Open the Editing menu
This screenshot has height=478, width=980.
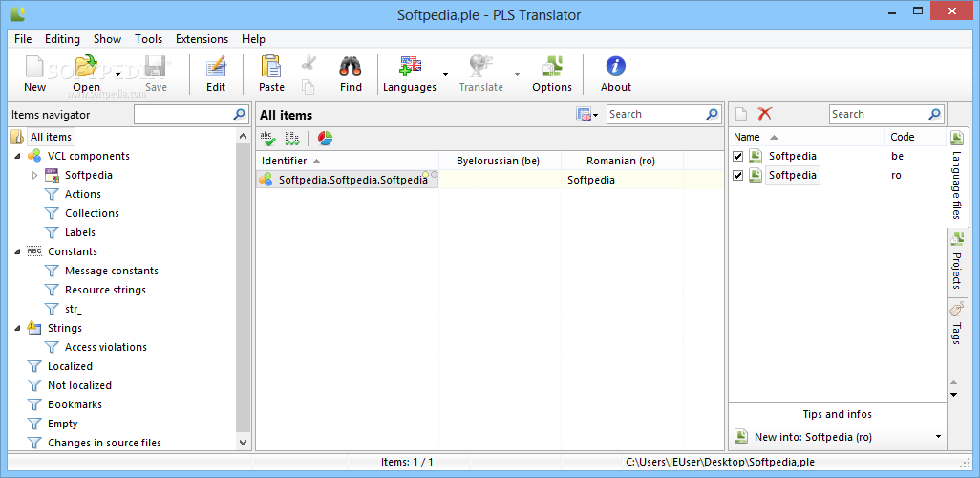(x=62, y=39)
